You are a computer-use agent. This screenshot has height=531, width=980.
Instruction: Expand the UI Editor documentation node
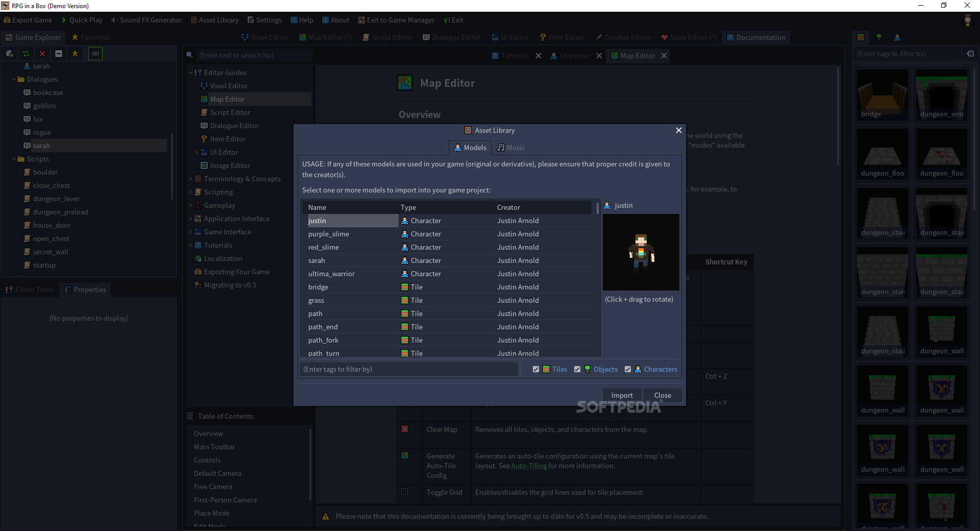197,152
